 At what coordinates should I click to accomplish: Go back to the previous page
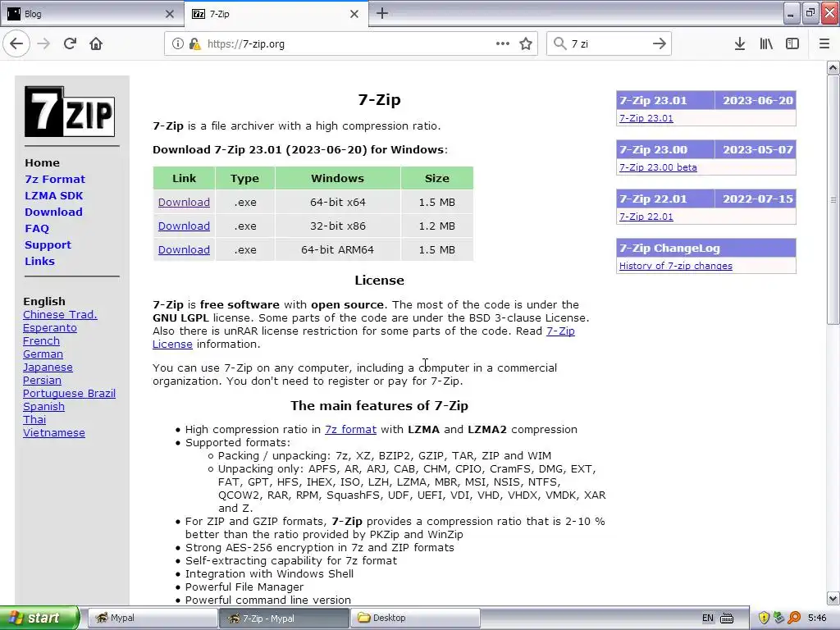(x=16, y=44)
